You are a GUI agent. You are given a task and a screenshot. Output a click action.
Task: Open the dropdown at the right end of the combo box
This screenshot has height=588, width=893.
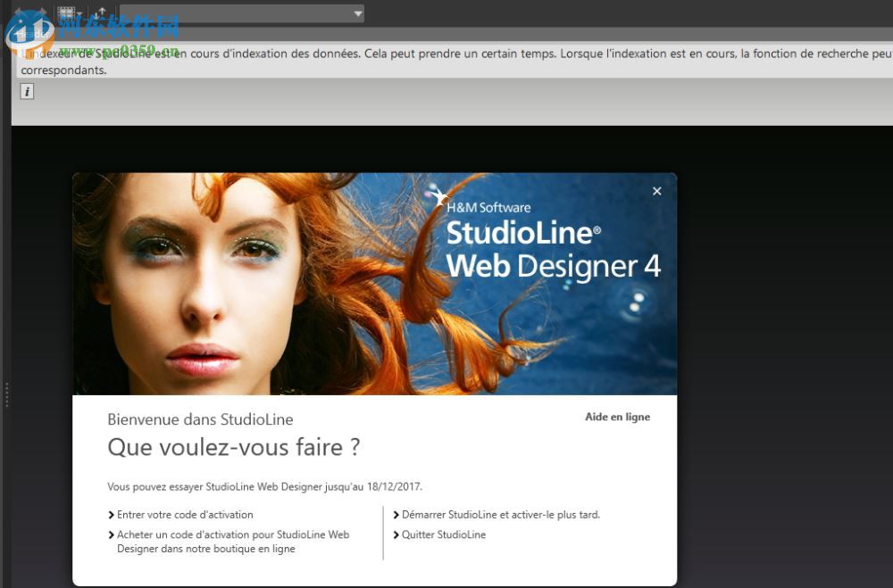tap(355, 12)
